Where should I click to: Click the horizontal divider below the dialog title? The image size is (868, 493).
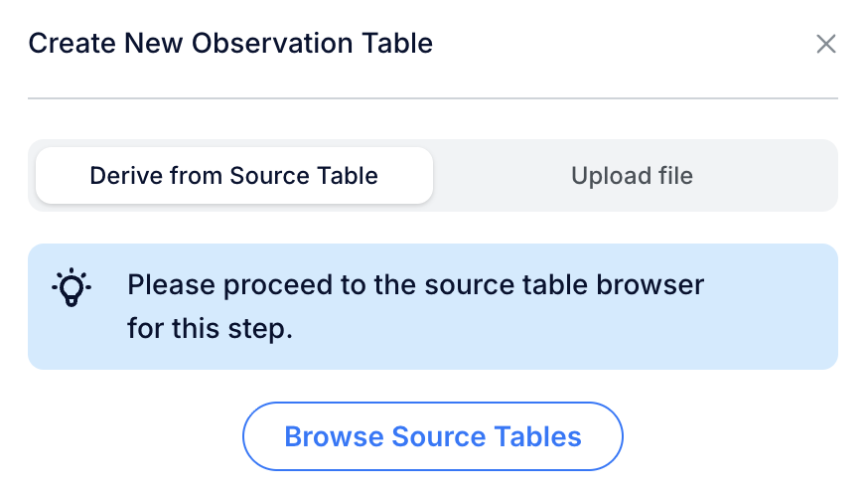tap(432, 98)
